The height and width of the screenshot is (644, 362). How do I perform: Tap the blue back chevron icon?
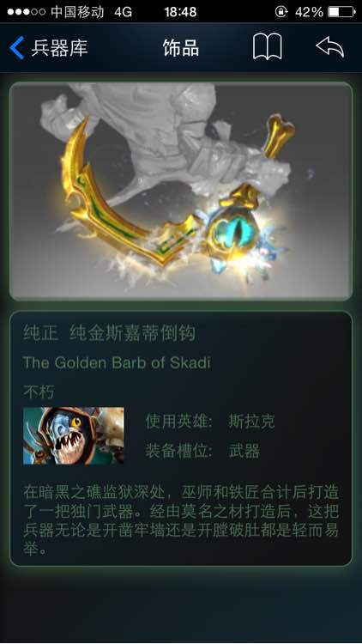(x=17, y=47)
